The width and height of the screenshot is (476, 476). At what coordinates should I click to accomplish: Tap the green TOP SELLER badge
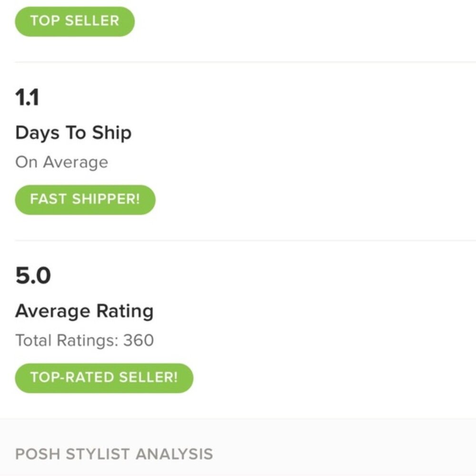tap(75, 21)
